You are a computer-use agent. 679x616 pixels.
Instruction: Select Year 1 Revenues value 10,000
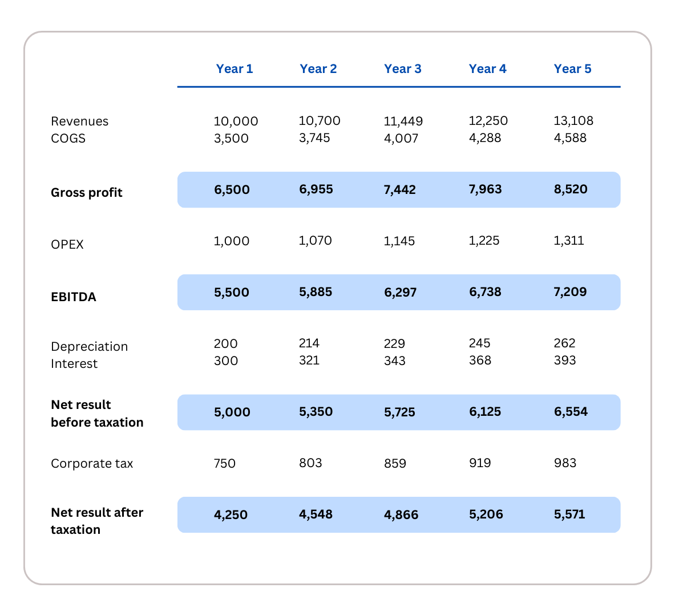tap(236, 121)
